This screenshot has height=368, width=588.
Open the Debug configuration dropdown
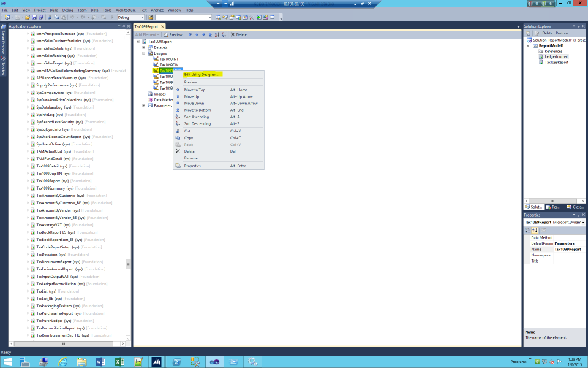[143, 17]
